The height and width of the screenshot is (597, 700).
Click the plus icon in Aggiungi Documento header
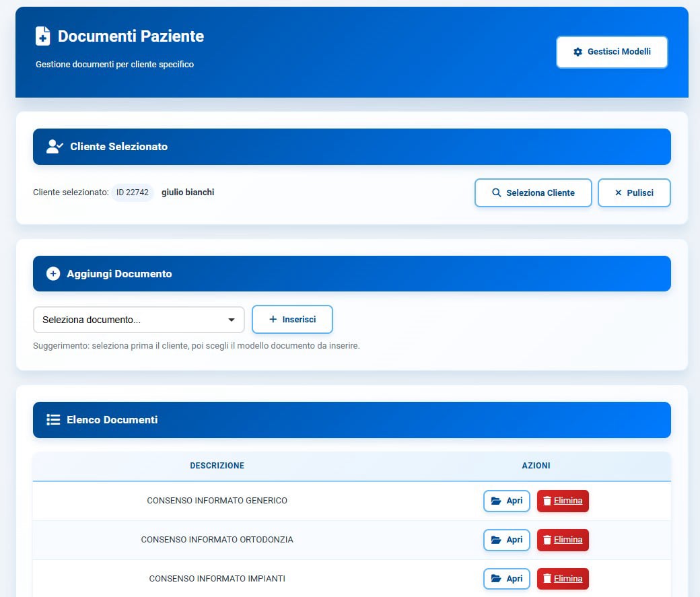[x=53, y=273]
